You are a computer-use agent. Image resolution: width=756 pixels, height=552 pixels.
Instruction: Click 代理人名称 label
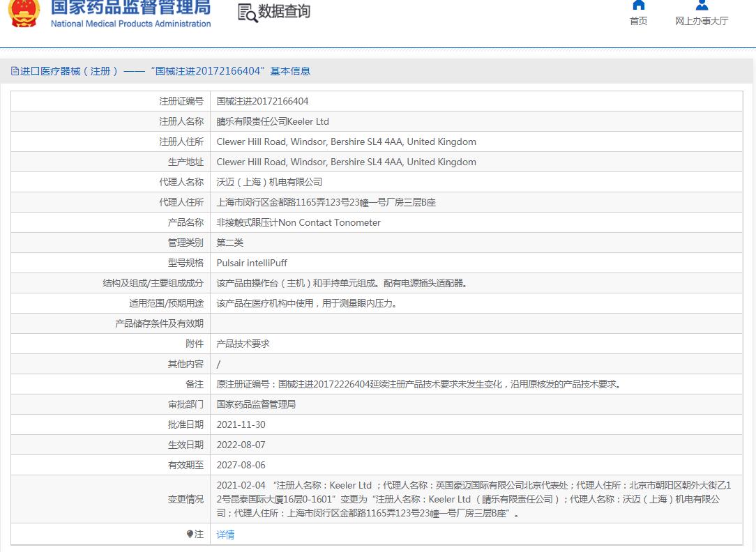pyautogui.click(x=181, y=182)
